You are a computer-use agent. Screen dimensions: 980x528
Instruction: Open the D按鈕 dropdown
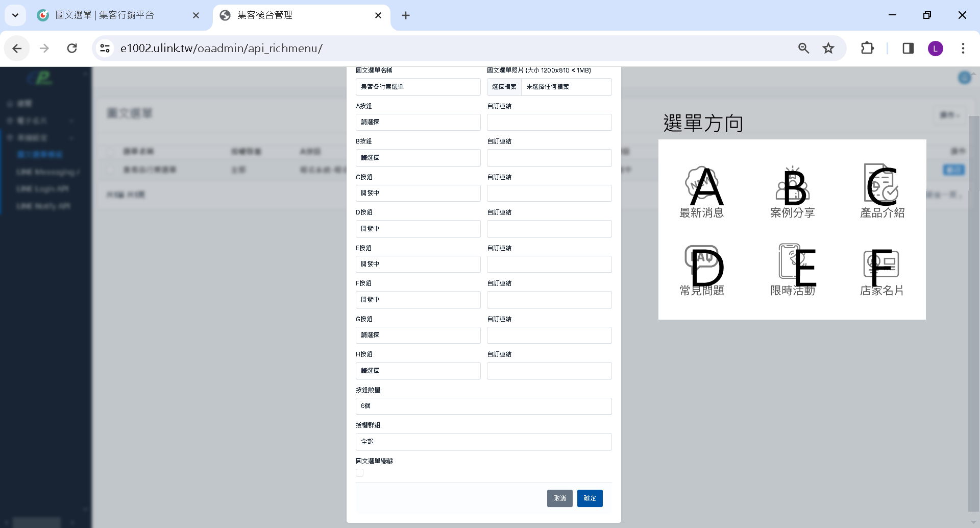click(x=418, y=229)
